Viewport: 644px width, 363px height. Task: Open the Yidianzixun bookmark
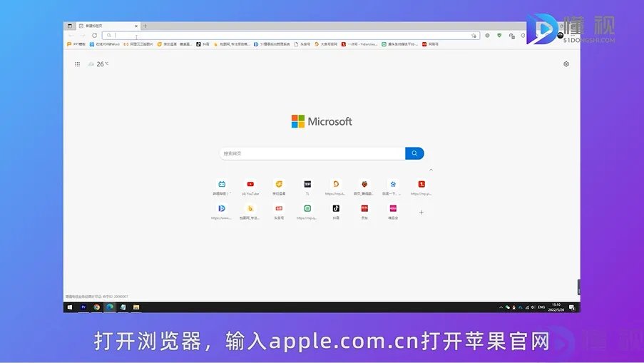[359, 44]
